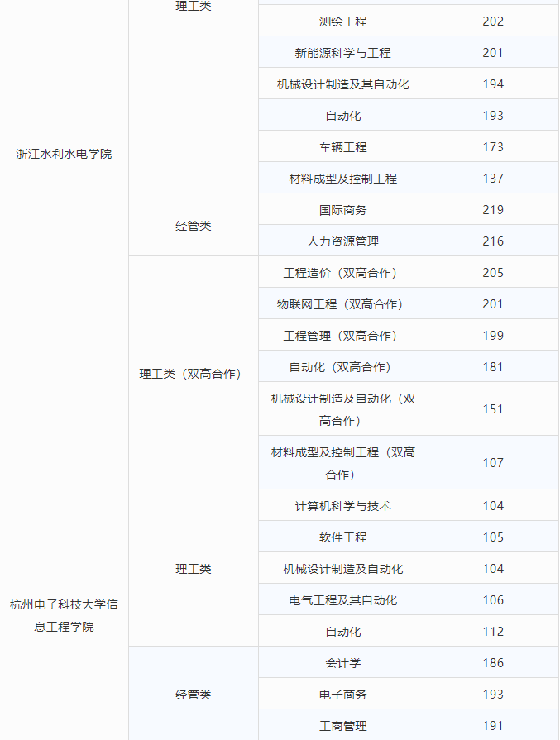Select the score 219
Image resolution: width=560 pixels, height=740 pixels.
(x=493, y=210)
